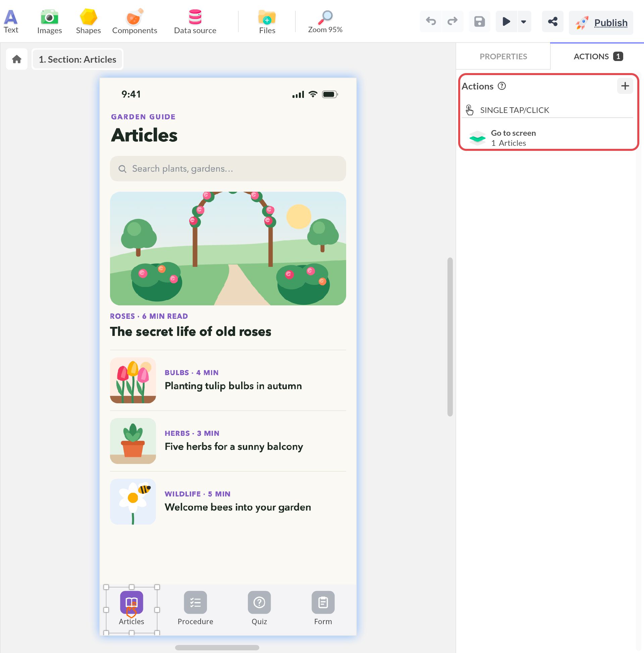Select the SINGLE TAP/CLICK trigger row
Viewport: 644px width, 653px height.
547,110
